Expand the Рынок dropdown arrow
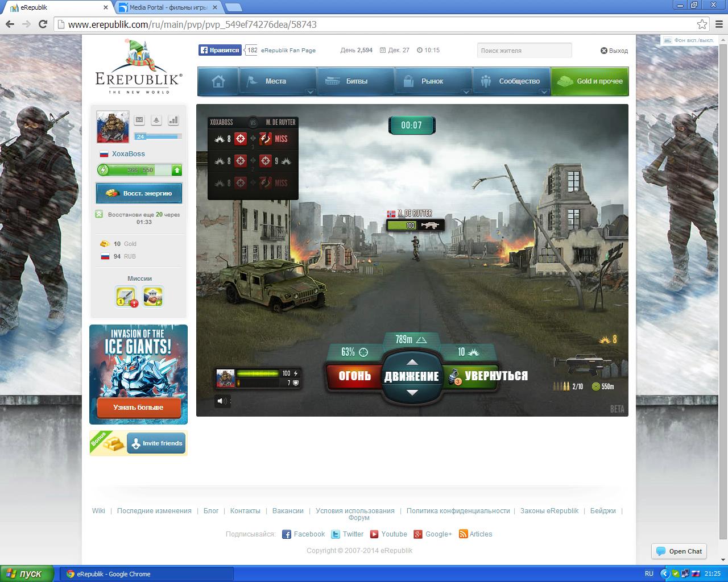The height and width of the screenshot is (582, 728). click(x=466, y=92)
